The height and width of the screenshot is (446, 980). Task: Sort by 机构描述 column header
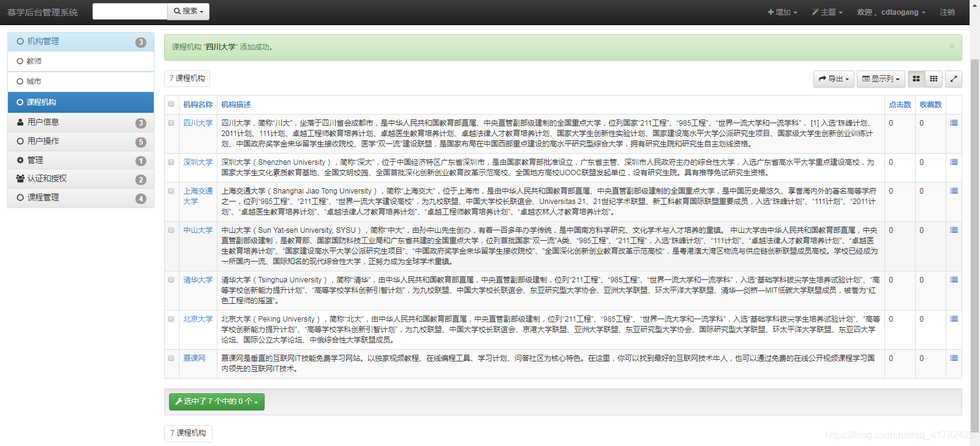236,105
